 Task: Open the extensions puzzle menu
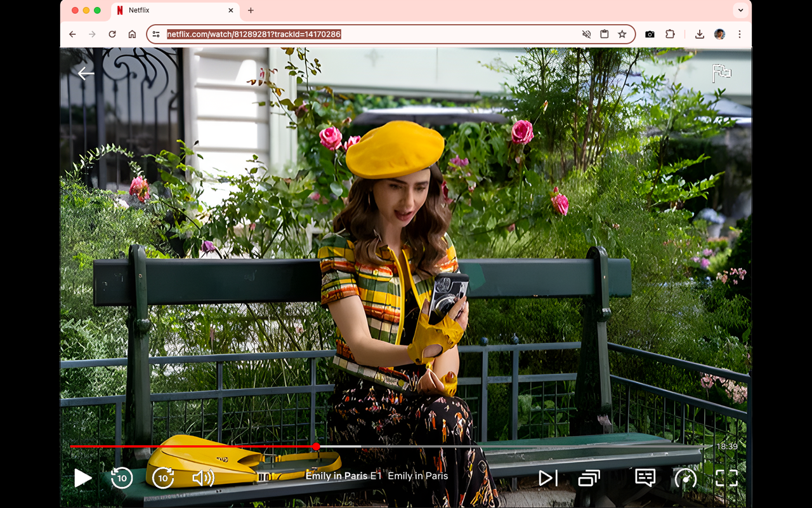tap(670, 34)
